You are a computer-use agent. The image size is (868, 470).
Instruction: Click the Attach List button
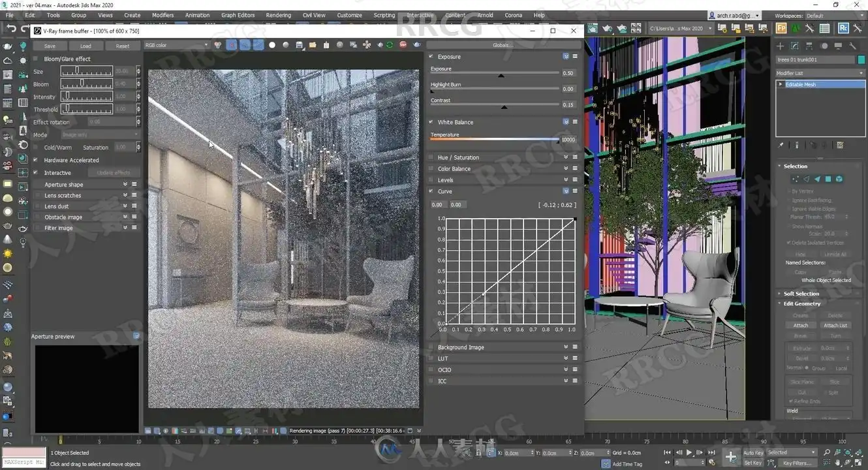[x=835, y=325]
